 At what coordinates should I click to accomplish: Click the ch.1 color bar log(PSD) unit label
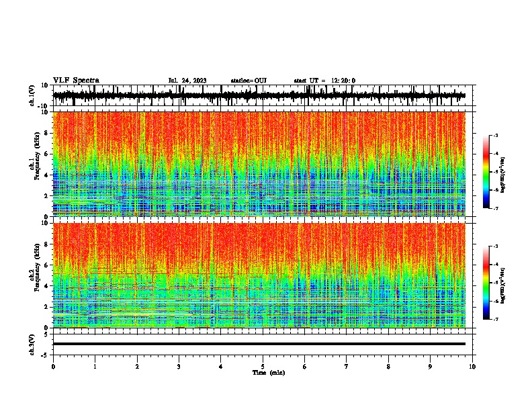pyautogui.click(x=502, y=175)
